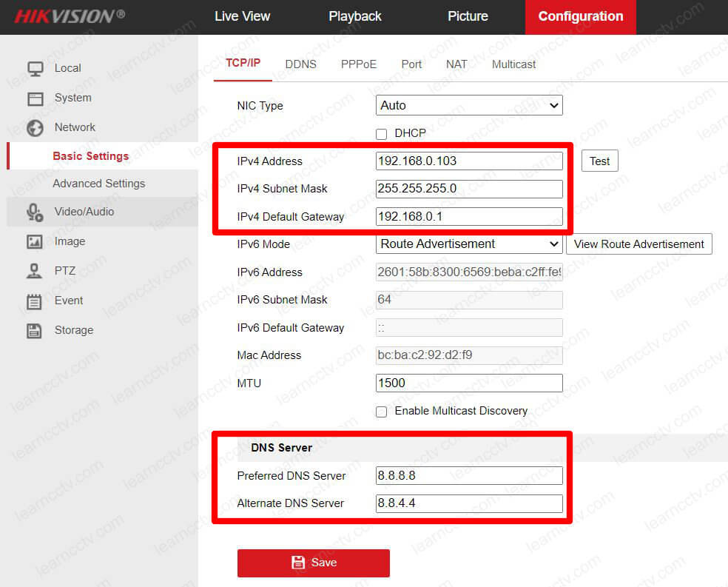Click the Event calendar icon

35,301
